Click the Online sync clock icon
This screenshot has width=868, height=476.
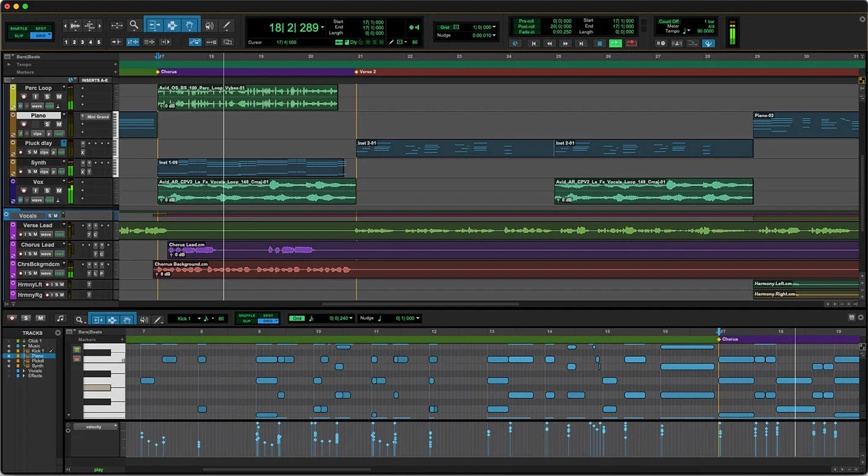tap(516, 43)
